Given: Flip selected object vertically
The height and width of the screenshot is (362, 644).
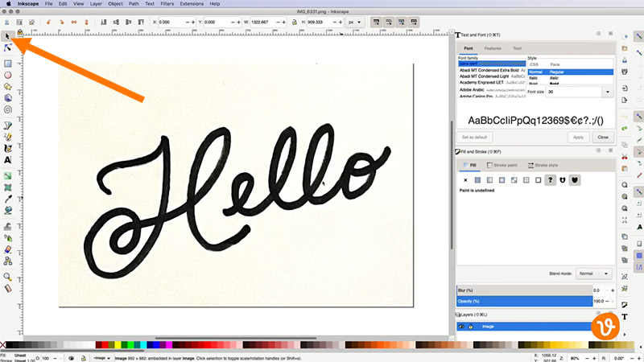Looking at the screenshot, I should pyautogui.click(x=86, y=23).
